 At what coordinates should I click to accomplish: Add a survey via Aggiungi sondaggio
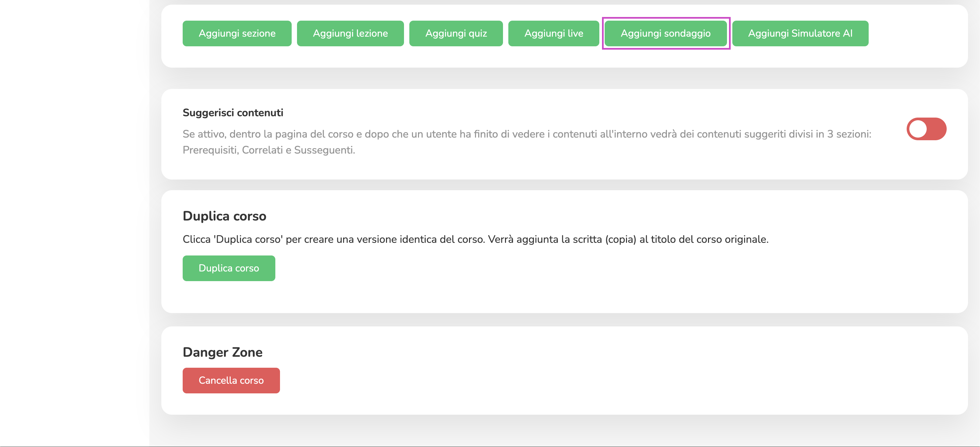[x=666, y=33]
